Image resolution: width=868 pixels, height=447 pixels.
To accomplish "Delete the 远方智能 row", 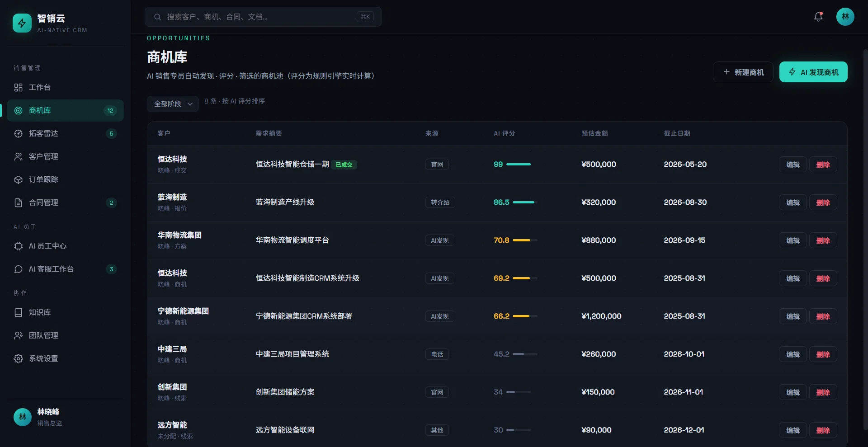I will point(823,430).
